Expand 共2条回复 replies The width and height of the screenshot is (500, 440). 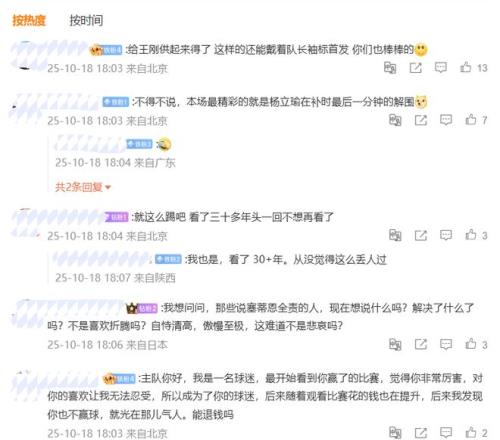83,187
